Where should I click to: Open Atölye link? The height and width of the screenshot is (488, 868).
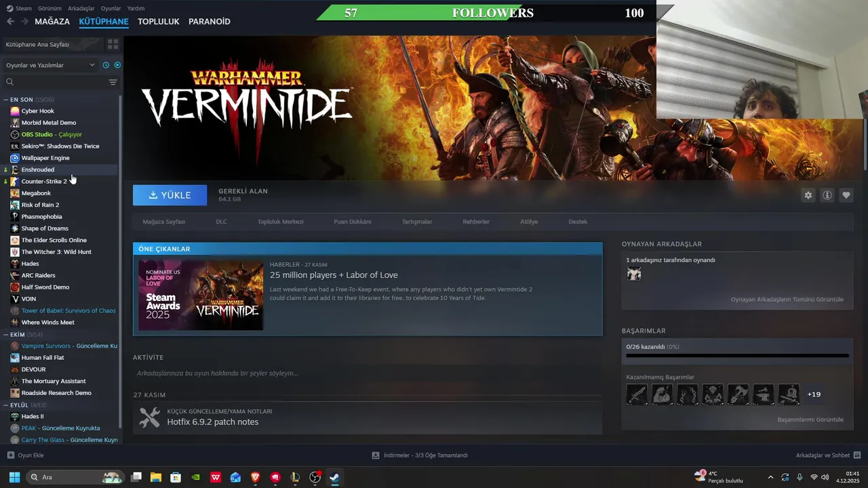[x=529, y=222]
